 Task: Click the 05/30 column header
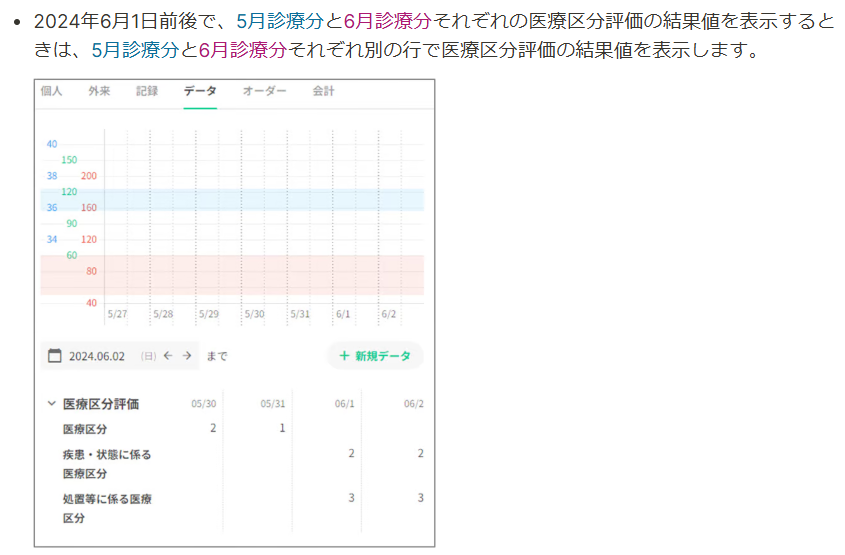click(x=204, y=404)
